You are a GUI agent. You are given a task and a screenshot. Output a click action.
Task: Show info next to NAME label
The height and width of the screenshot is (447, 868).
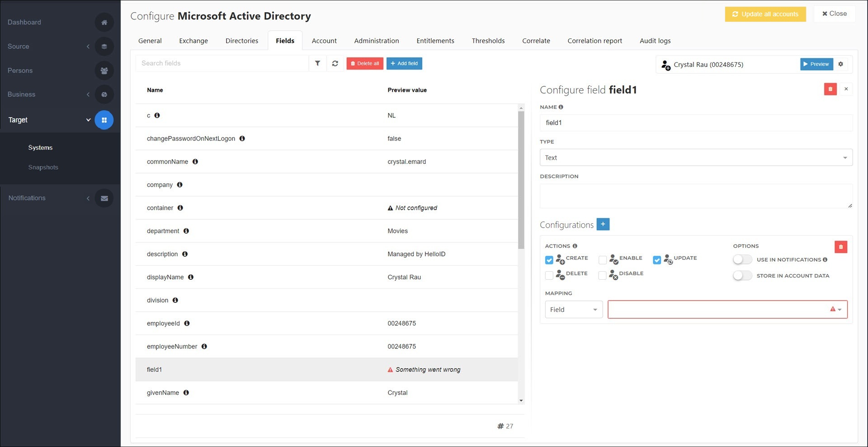coord(561,107)
